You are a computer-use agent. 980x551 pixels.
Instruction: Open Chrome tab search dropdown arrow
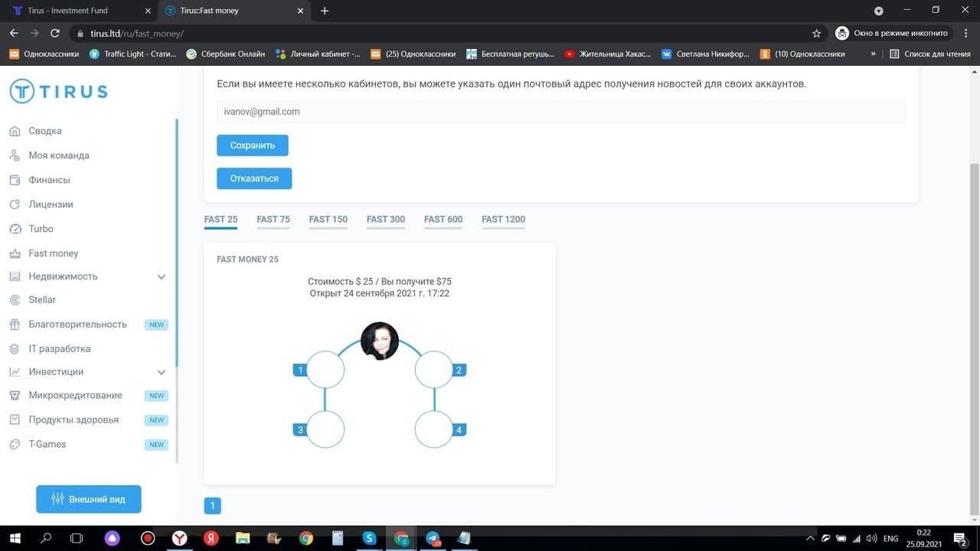[x=879, y=11]
